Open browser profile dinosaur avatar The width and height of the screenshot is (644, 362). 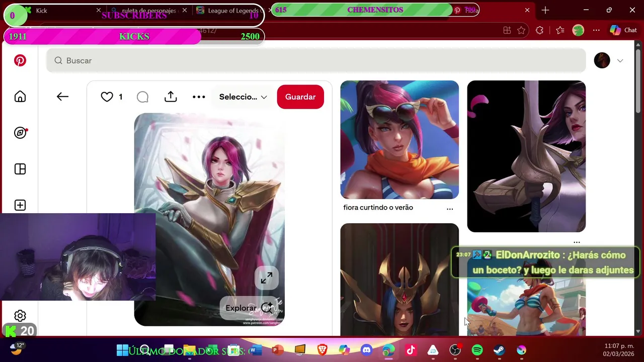pos(578,30)
